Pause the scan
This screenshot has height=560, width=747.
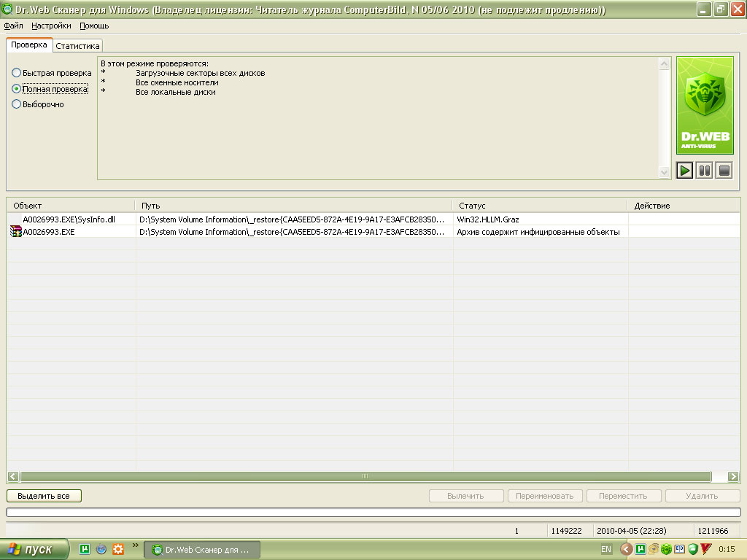[704, 171]
